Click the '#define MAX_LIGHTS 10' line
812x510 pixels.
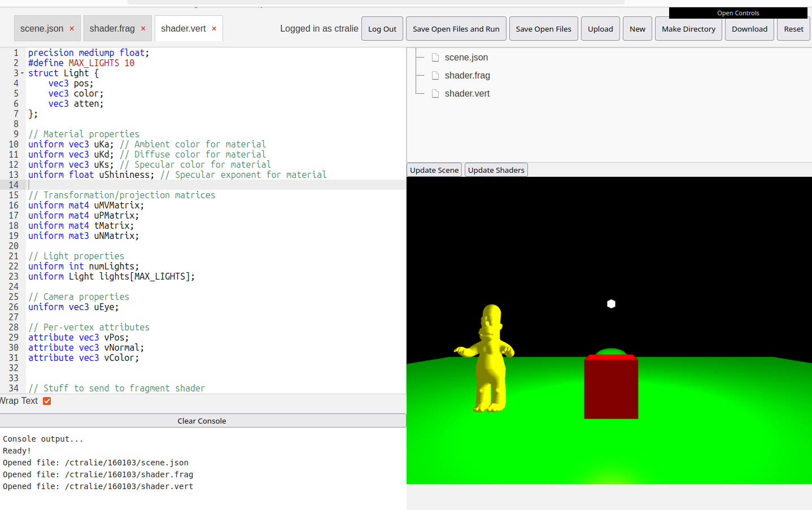[81, 63]
